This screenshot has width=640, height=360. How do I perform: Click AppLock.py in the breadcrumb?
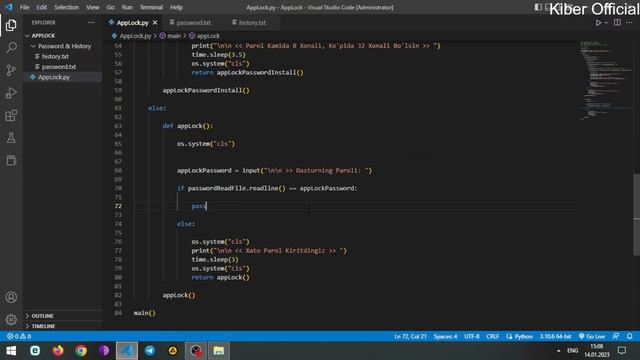point(135,36)
